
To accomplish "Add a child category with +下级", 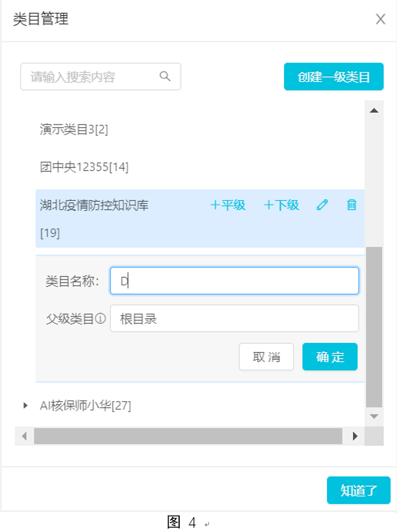I will coord(281,205).
